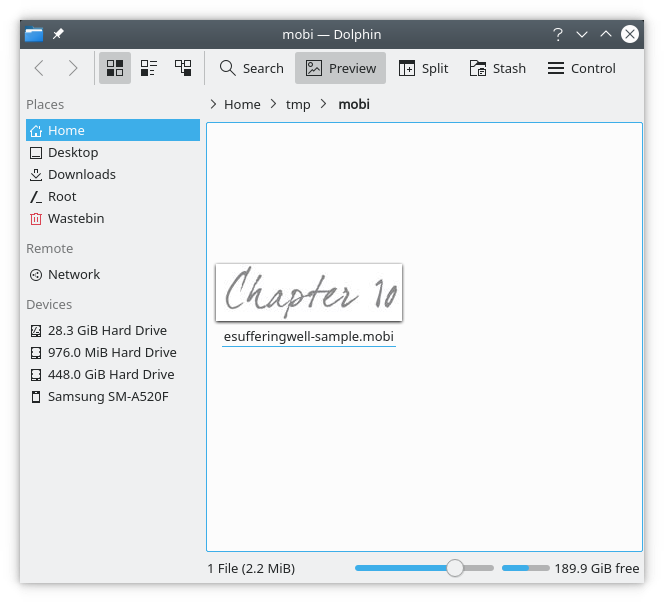Switch to Details tree view mode

[x=183, y=68]
